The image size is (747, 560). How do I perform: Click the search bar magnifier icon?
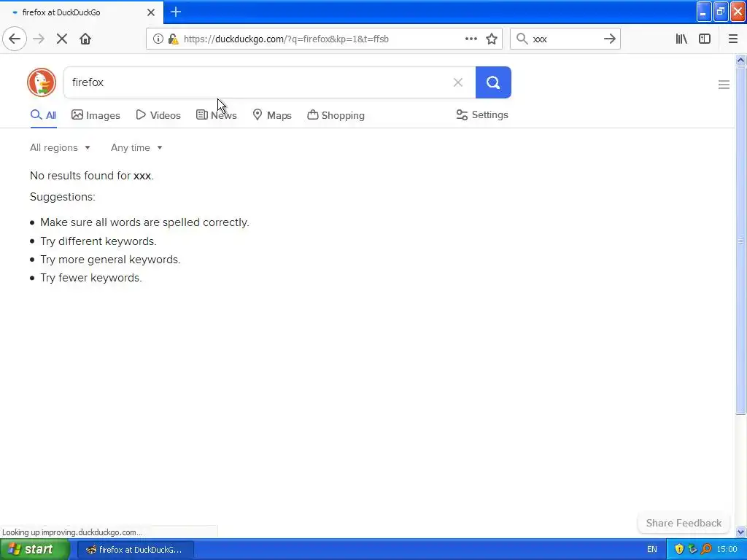[x=522, y=39]
